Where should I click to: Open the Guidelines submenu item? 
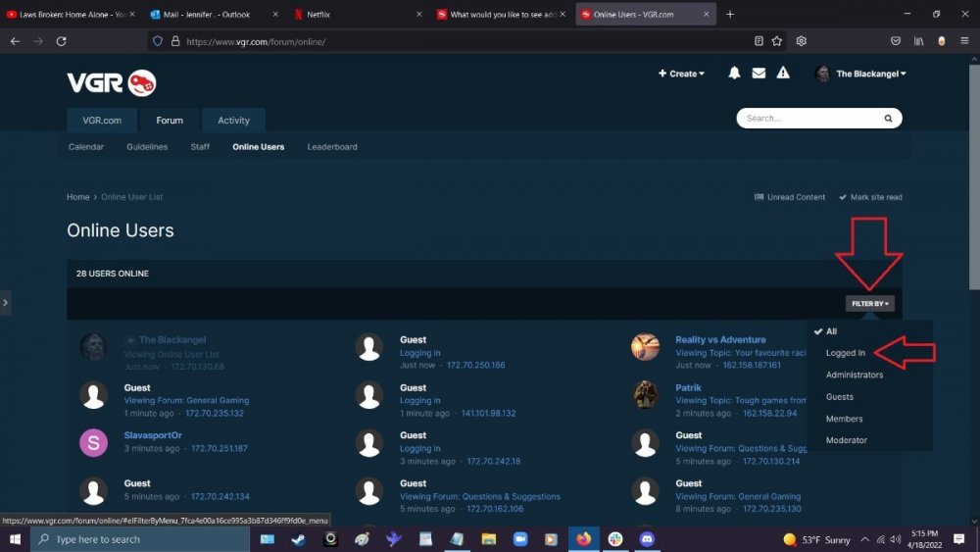pyautogui.click(x=147, y=147)
